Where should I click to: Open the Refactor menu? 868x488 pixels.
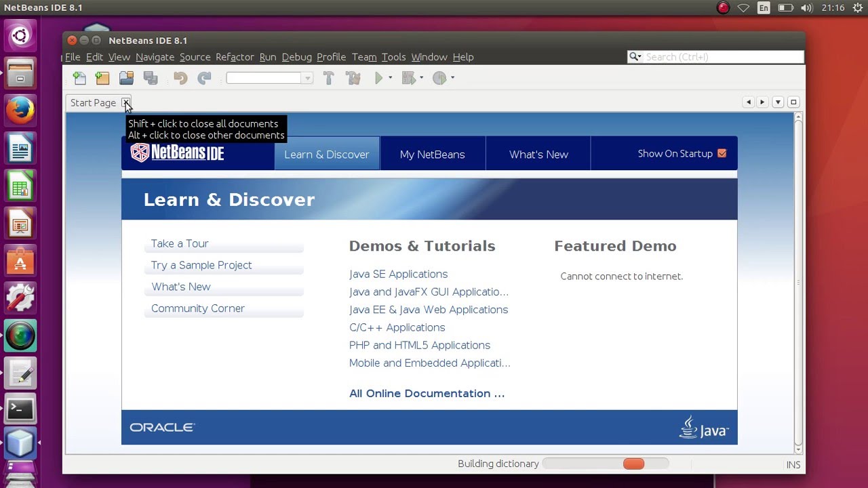tap(235, 57)
